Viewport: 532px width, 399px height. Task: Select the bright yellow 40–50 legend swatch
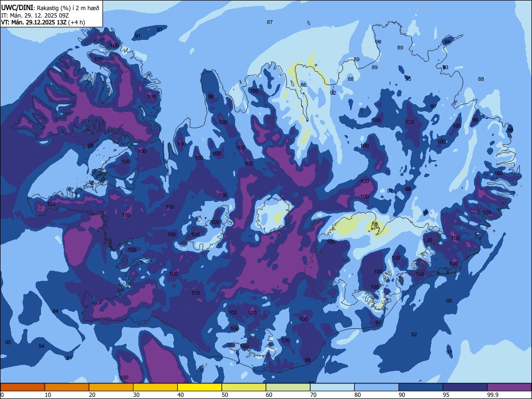199,387
